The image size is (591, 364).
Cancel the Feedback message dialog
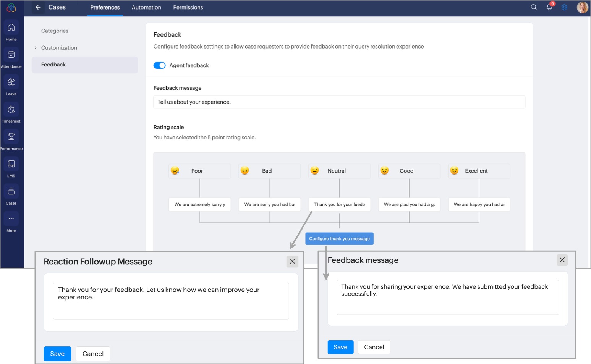[374, 347]
